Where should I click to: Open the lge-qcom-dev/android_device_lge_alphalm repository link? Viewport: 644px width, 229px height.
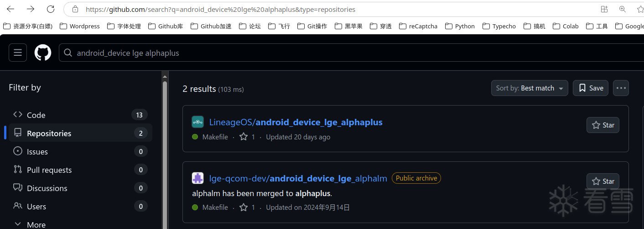point(298,178)
